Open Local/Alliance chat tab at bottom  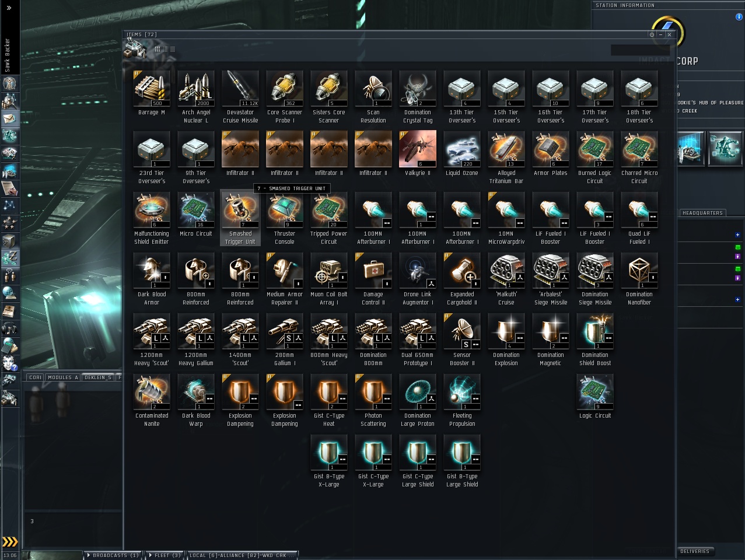[243, 555]
